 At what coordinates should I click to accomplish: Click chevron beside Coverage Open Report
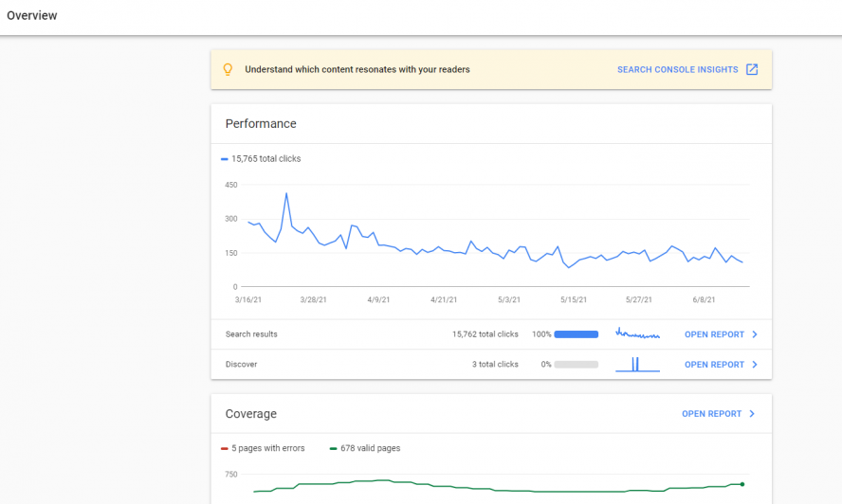(752, 414)
